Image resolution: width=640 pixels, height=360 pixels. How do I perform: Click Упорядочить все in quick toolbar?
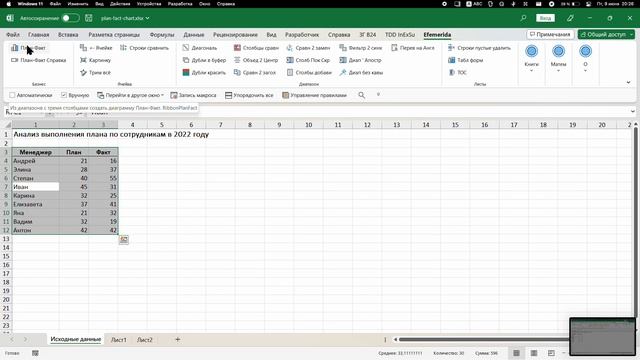[249, 95]
